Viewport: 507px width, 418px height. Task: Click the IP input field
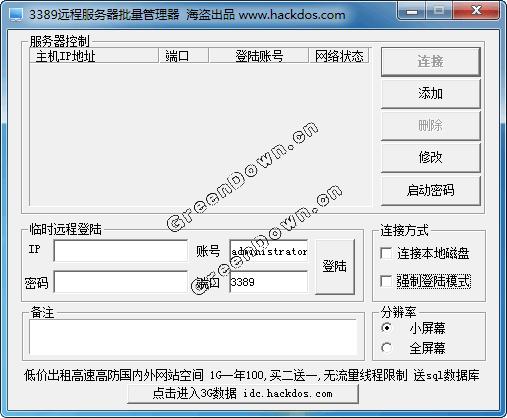pyautogui.click(x=121, y=251)
